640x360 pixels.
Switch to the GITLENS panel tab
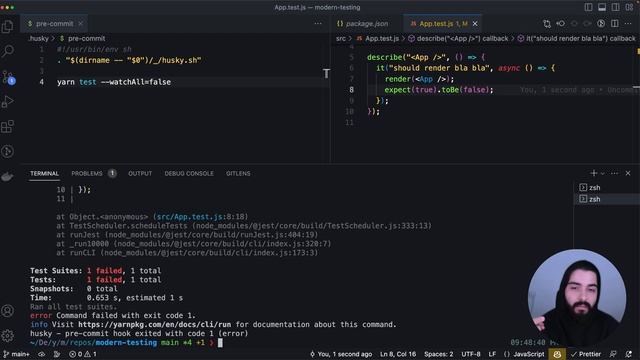point(238,173)
